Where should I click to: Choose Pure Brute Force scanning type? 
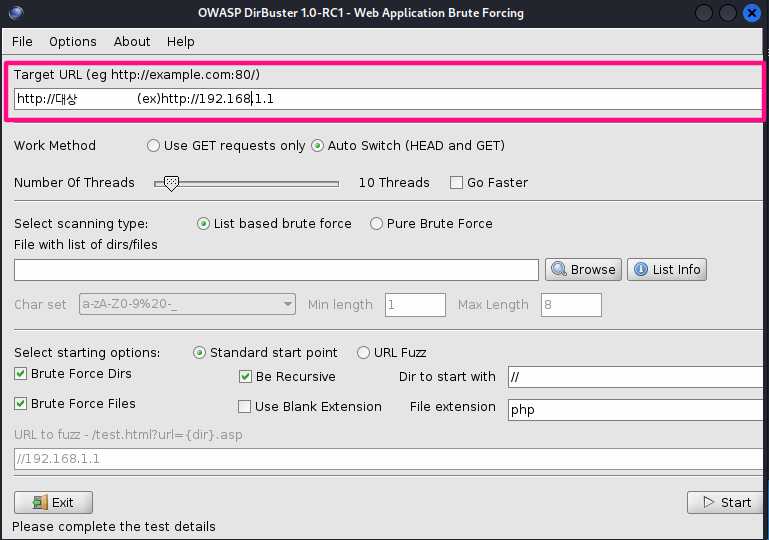377,224
